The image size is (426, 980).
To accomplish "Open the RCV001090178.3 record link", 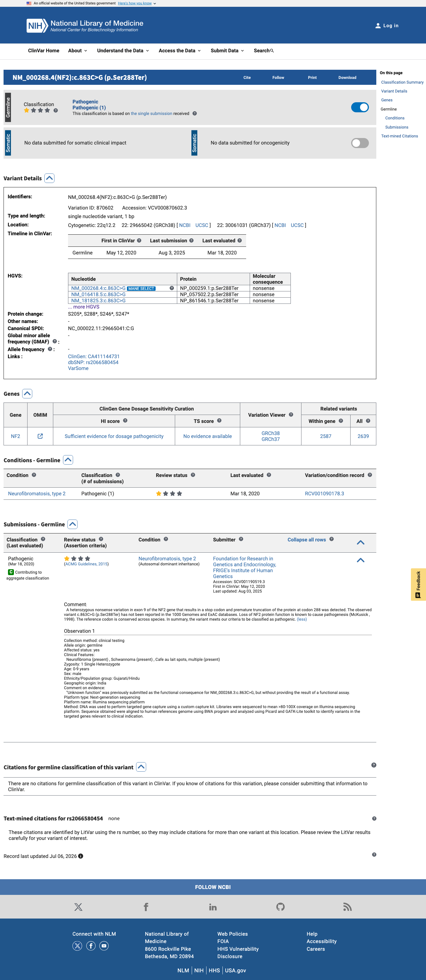I will [324, 494].
